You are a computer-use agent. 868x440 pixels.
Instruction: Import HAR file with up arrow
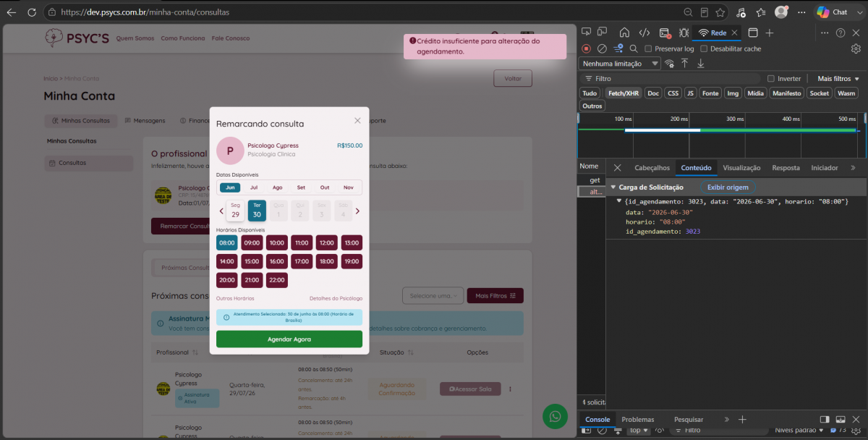pyautogui.click(x=684, y=64)
